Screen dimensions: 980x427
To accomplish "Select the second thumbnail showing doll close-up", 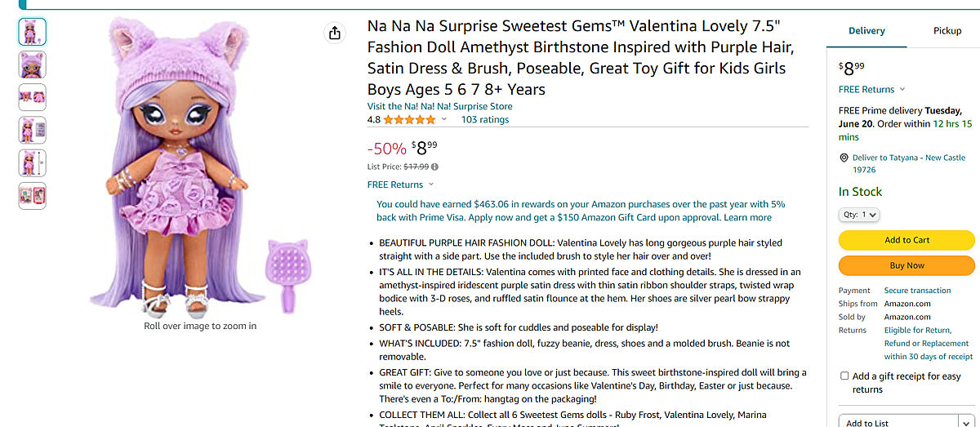I will [33, 64].
